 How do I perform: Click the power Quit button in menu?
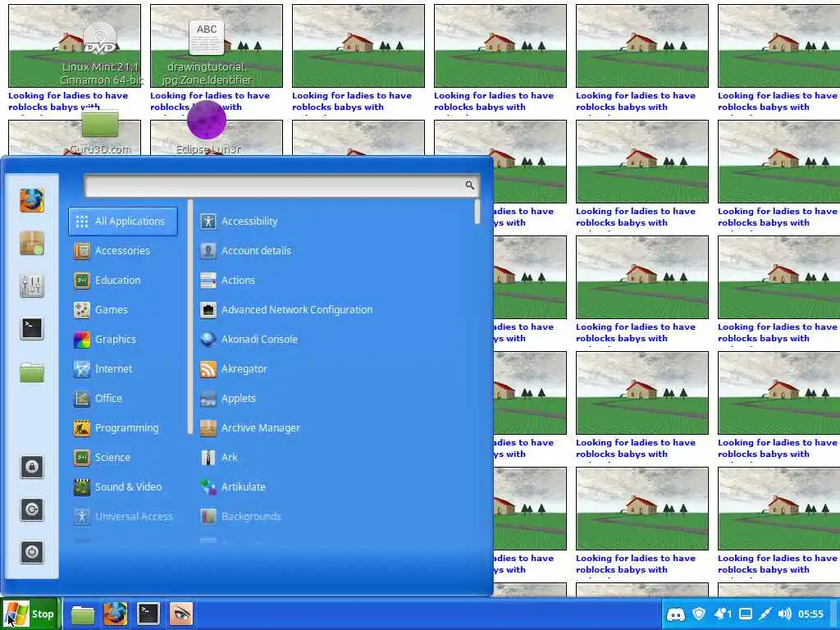click(x=32, y=552)
